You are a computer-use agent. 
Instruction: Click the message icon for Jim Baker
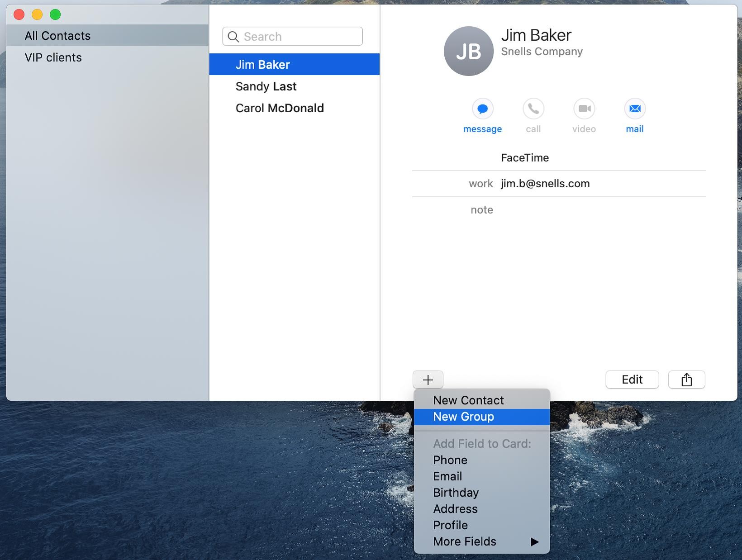click(x=482, y=109)
